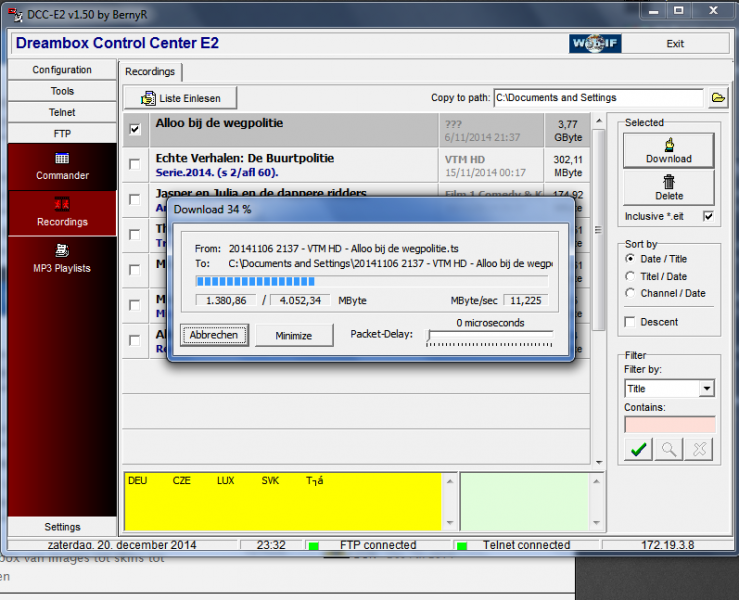Expand the Configuration sidebar section

(62, 70)
